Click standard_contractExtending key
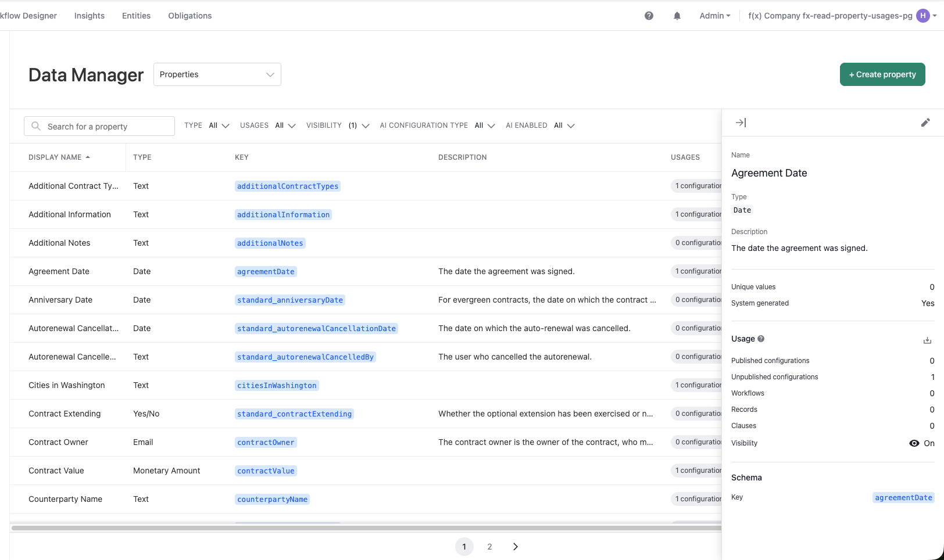This screenshot has width=944, height=560. [x=294, y=414]
